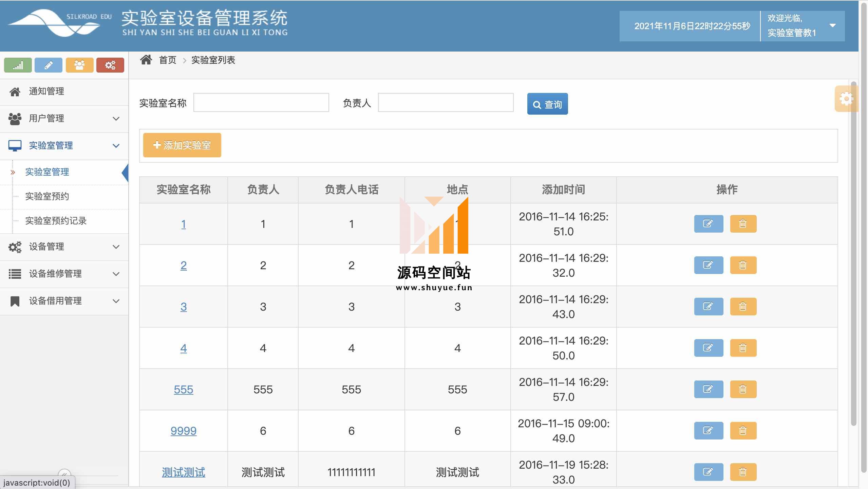Delete lab row 4
The height and width of the screenshot is (489, 868).
point(743,348)
